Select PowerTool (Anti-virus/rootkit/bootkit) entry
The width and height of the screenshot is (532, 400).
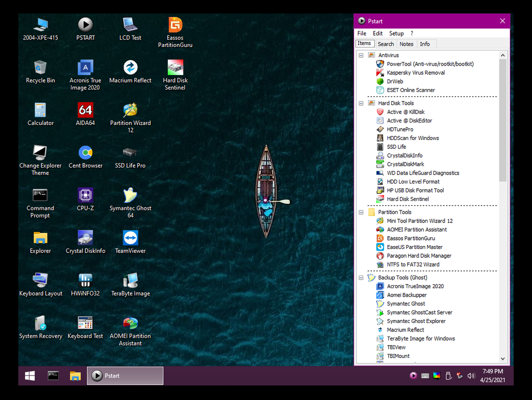(430, 64)
